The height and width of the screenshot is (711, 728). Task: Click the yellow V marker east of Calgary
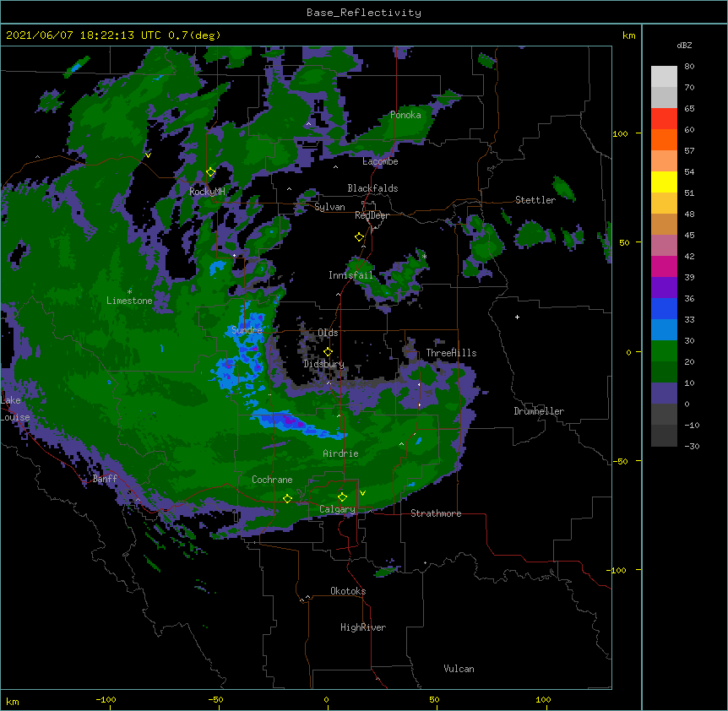pos(362,493)
